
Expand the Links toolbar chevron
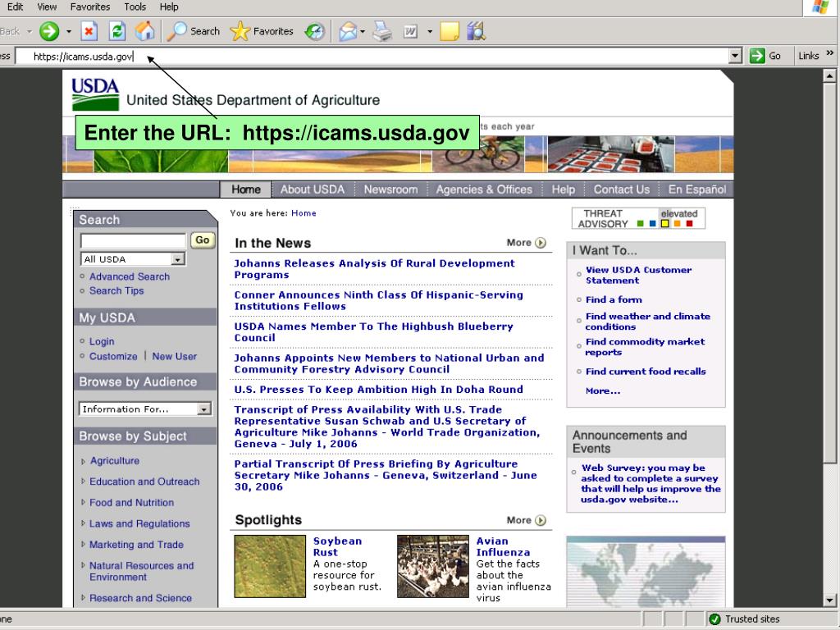click(830, 53)
